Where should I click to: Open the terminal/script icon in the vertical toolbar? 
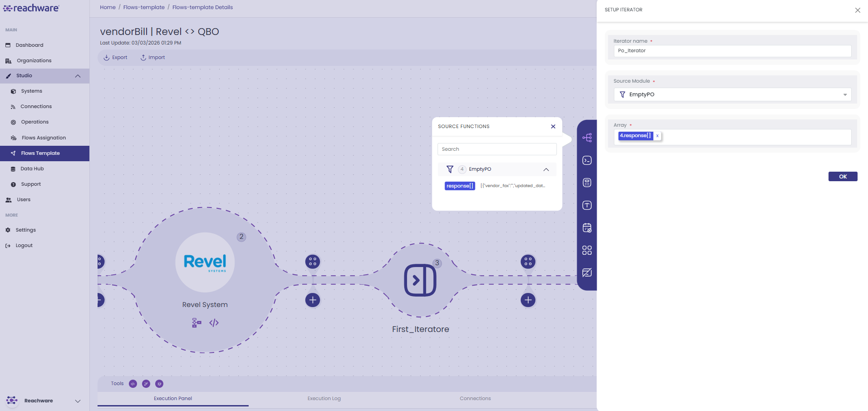tap(587, 160)
